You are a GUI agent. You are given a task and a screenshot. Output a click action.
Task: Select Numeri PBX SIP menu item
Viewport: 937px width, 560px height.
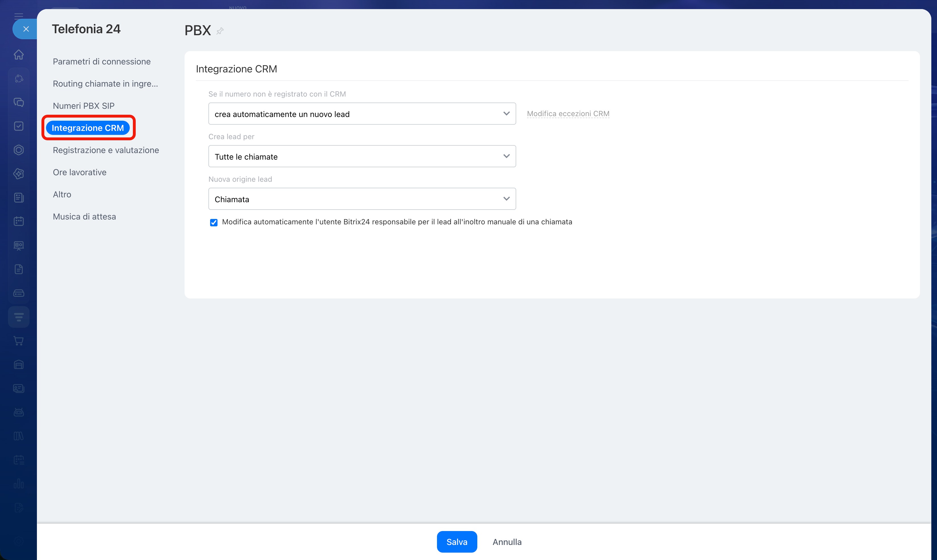click(x=83, y=106)
